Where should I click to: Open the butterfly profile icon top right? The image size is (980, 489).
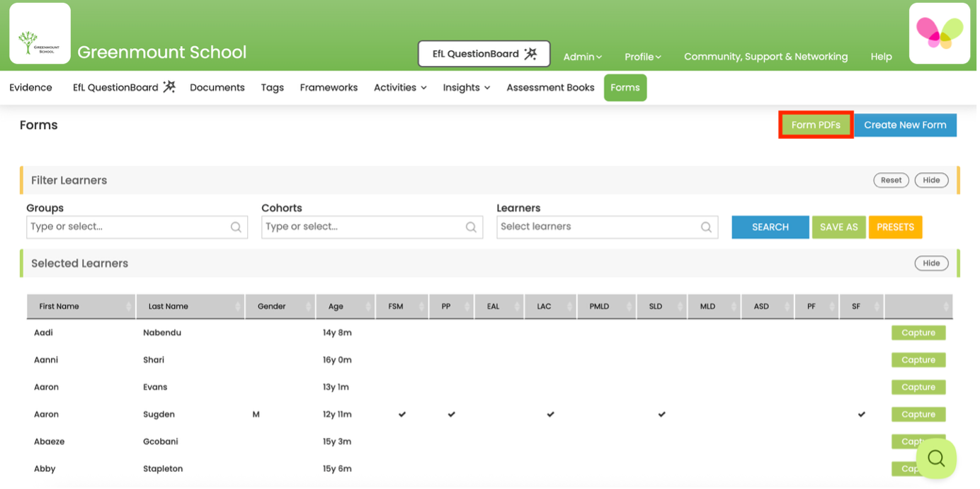939,32
